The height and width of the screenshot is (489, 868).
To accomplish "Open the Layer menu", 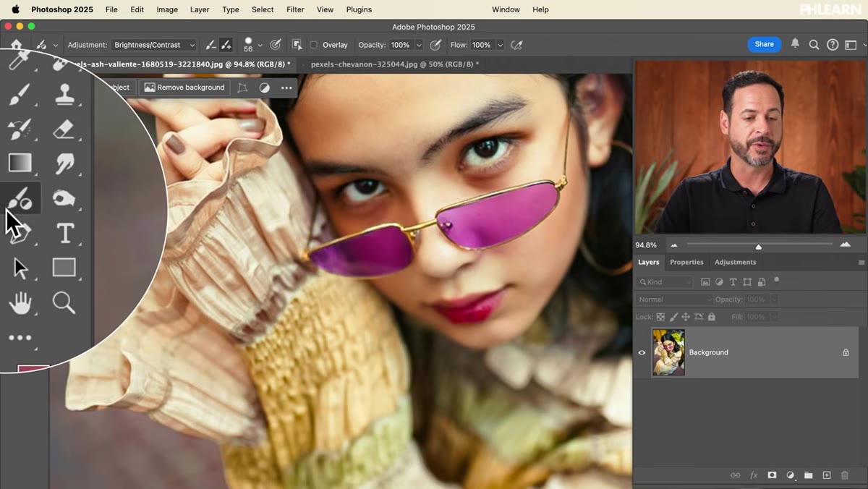I will pos(200,9).
